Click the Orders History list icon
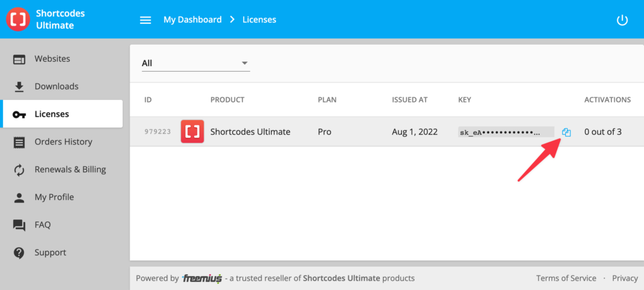 19,142
